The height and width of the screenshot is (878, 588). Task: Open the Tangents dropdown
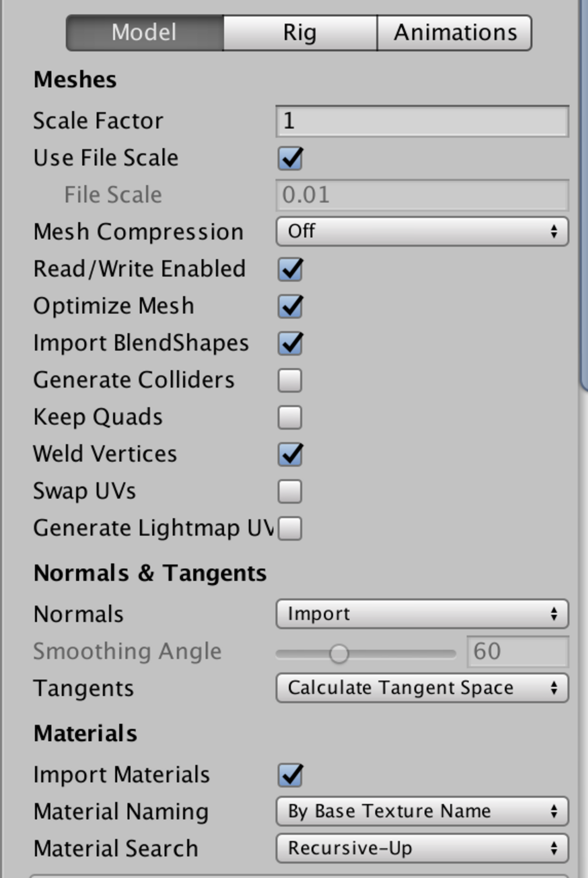(421, 688)
